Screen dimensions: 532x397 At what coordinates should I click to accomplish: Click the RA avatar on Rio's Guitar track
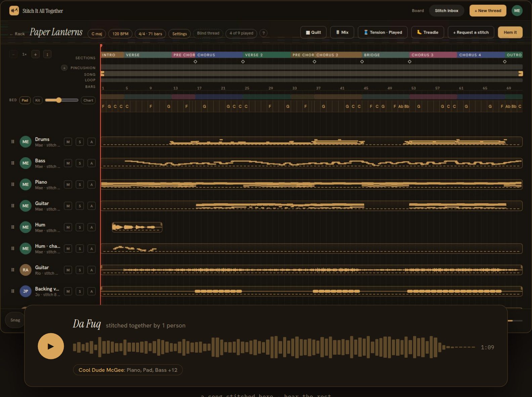[26, 270]
